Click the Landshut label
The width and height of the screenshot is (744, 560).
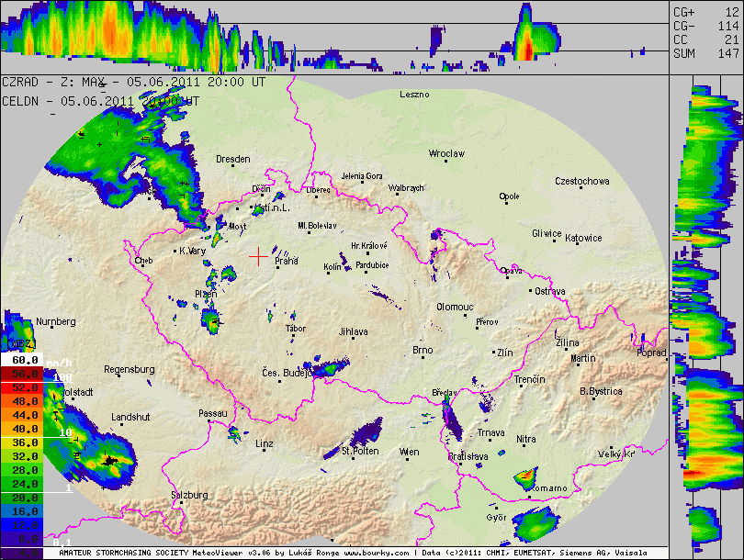[x=130, y=417]
